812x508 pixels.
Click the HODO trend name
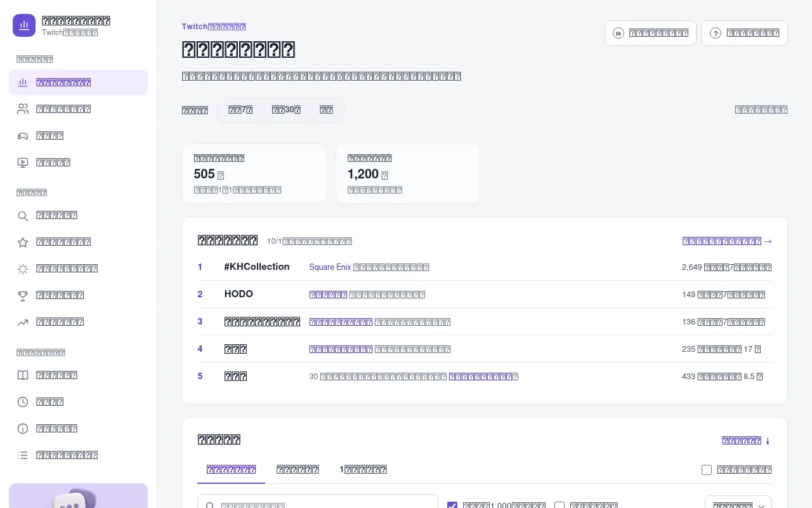click(239, 294)
